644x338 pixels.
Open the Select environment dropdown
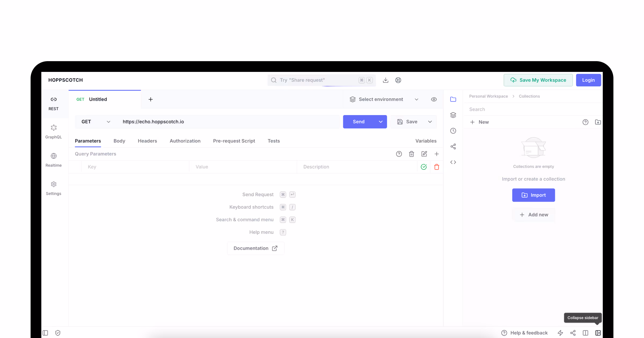pos(384,100)
